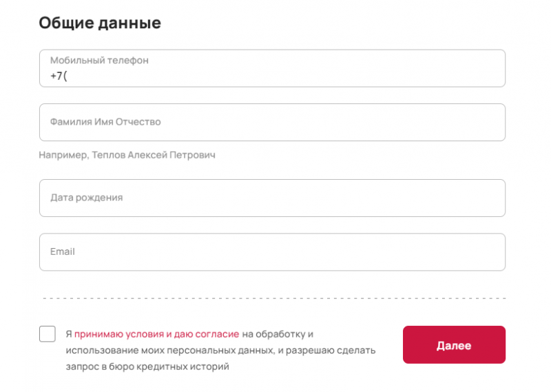Click the Фамилия Имя Отчество placeholder text

click(x=105, y=122)
